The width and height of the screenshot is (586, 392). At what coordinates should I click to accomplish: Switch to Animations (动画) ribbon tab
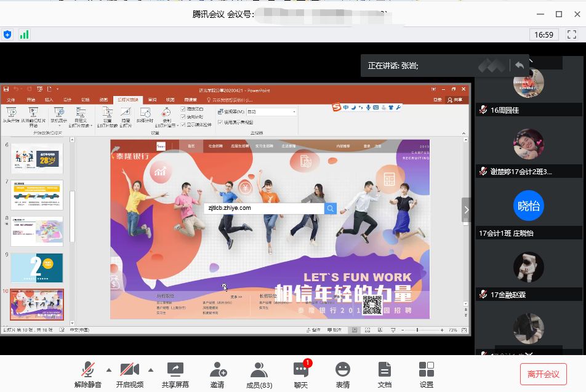(x=103, y=100)
